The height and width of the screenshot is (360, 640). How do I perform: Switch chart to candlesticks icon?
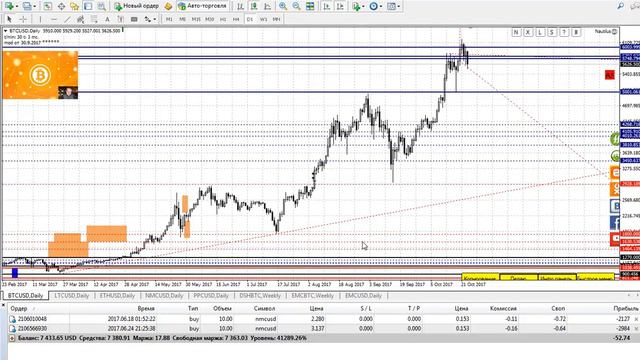[x=254, y=6]
